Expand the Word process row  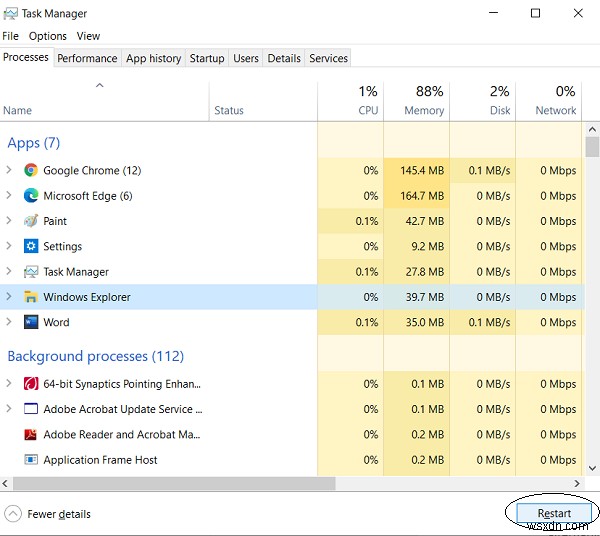pos(9,322)
